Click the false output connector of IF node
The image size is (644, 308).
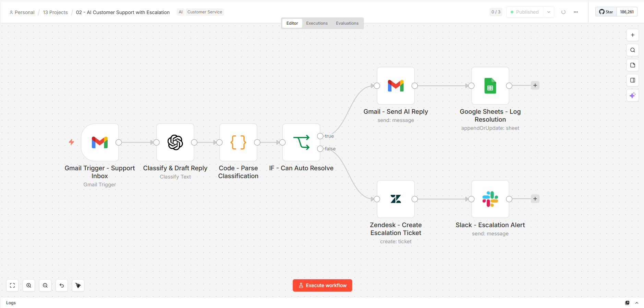(320, 149)
